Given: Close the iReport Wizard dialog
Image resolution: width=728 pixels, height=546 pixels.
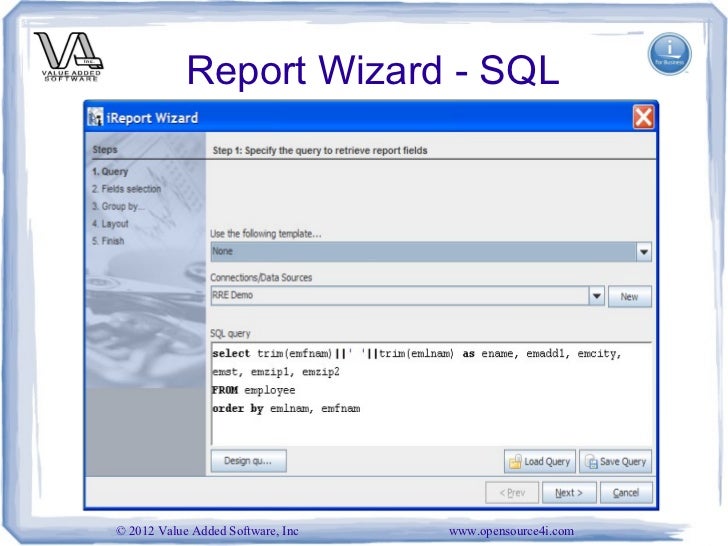Looking at the screenshot, I should pyautogui.click(x=643, y=117).
